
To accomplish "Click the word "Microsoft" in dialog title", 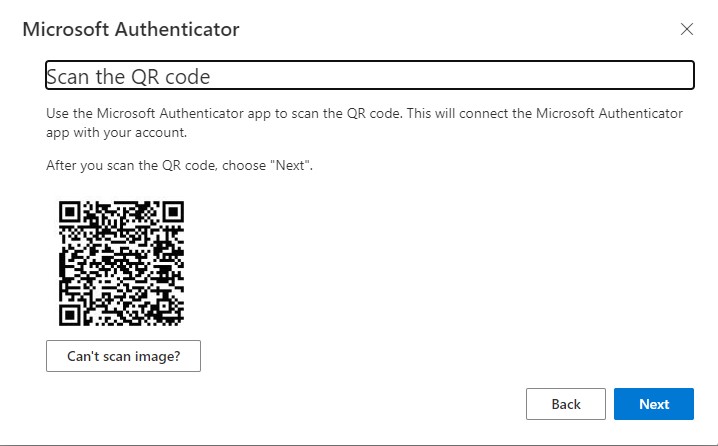I will click(64, 29).
